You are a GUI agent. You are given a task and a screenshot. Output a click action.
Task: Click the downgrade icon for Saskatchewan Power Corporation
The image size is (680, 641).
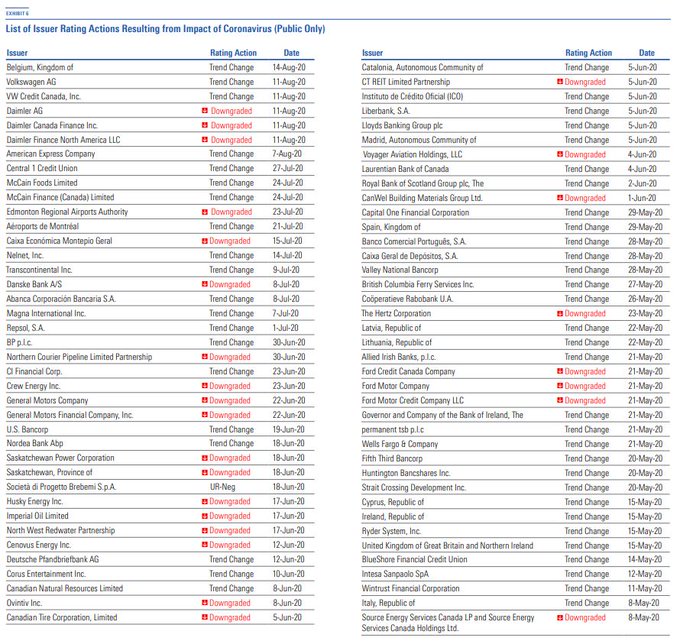click(x=205, y=458)
